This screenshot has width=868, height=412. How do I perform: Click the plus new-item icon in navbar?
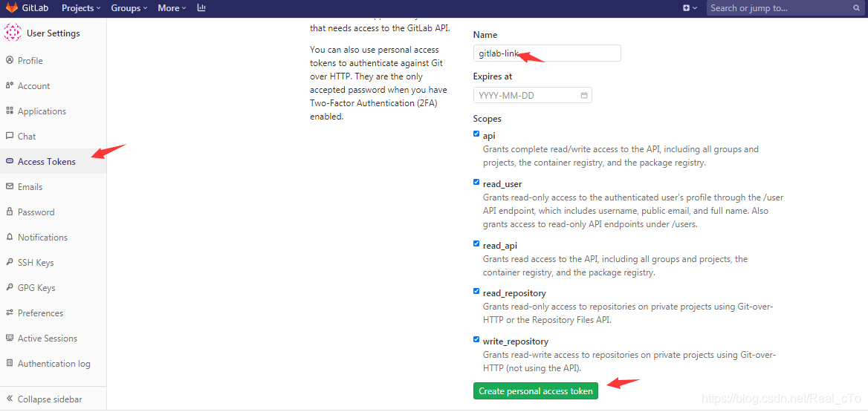pos(687,8)
